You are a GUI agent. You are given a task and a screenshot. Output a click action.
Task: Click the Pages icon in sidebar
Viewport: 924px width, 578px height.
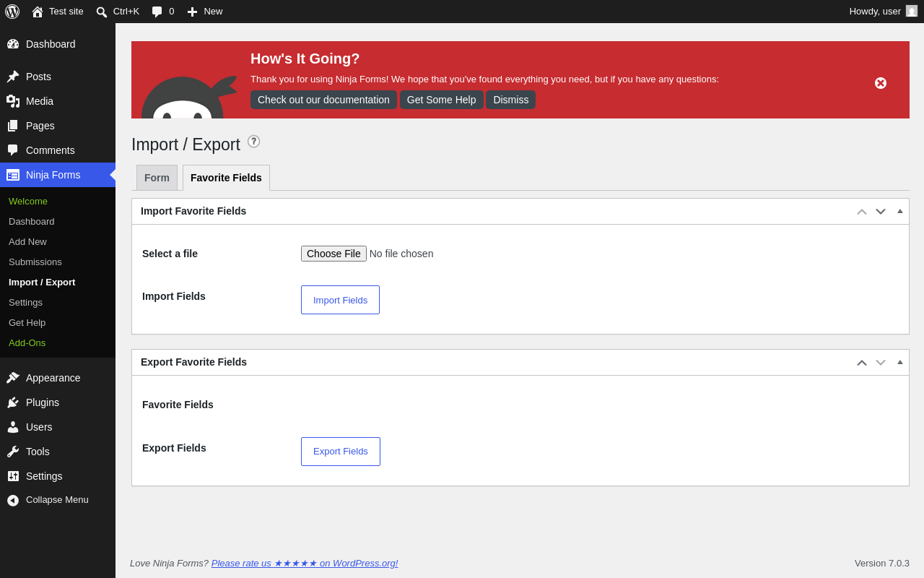pyautogui.click(x=13, y=126)
